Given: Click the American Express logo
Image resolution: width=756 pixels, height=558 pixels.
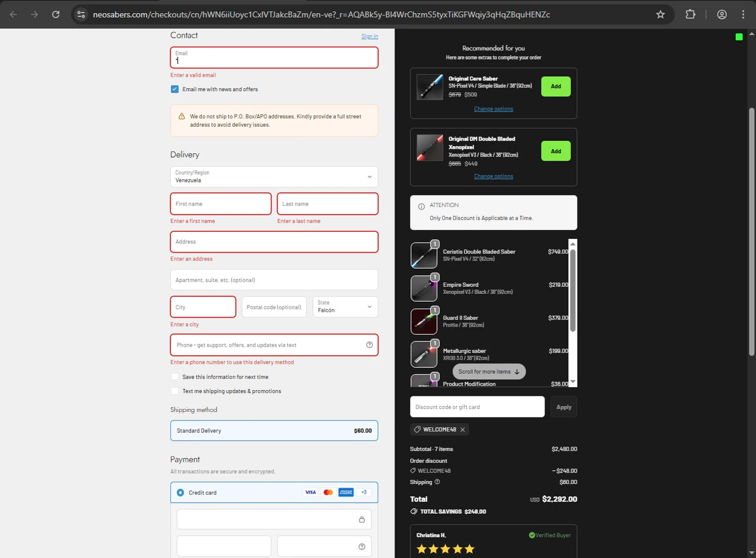Looking at the screenshot, I should point(346,492).
